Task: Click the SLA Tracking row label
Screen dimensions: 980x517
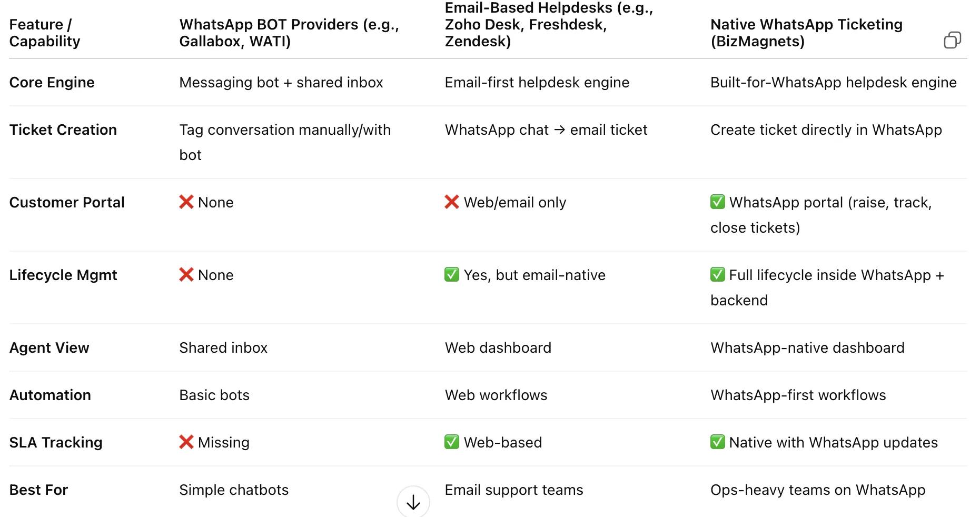Action: point(56,443)
